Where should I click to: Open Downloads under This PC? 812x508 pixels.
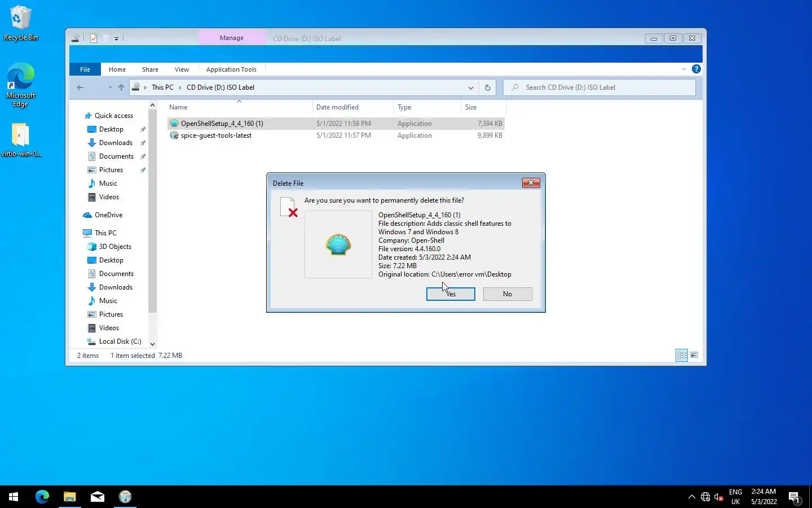click(x=116, y=287)
